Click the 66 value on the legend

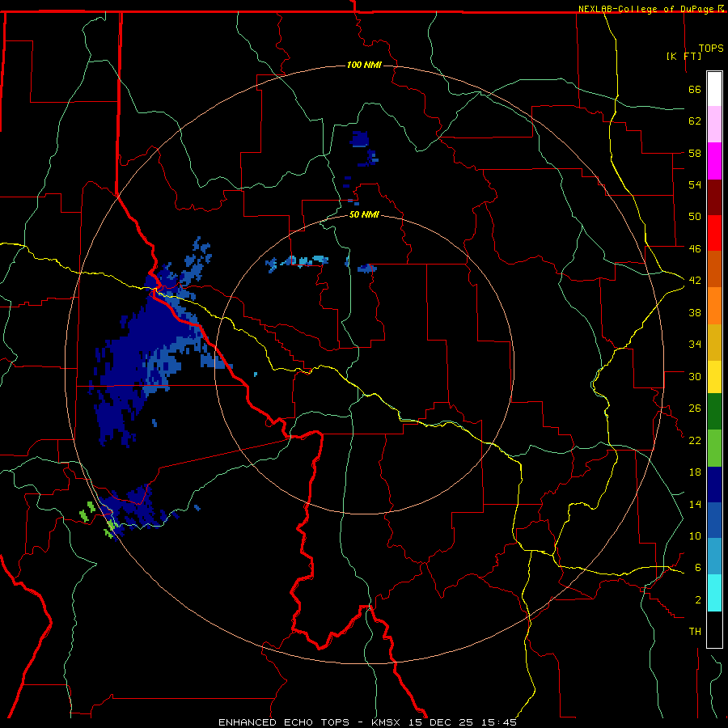(695, 89)
